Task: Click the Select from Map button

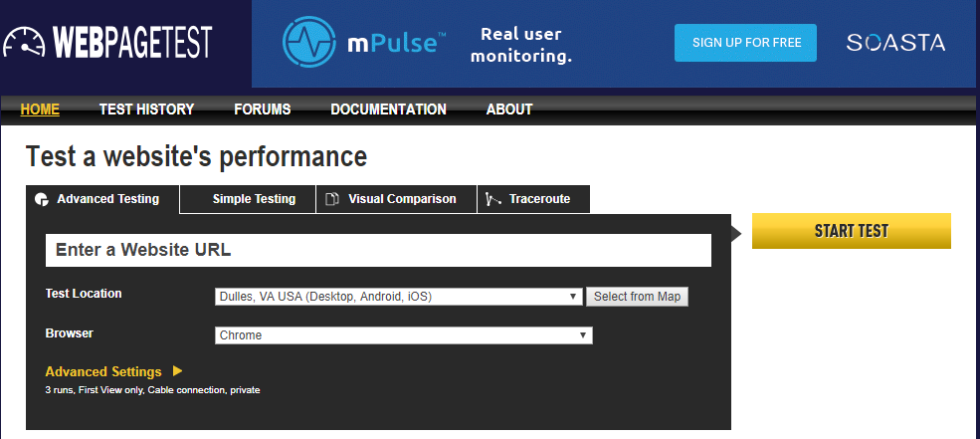Action: pos(637,297)
